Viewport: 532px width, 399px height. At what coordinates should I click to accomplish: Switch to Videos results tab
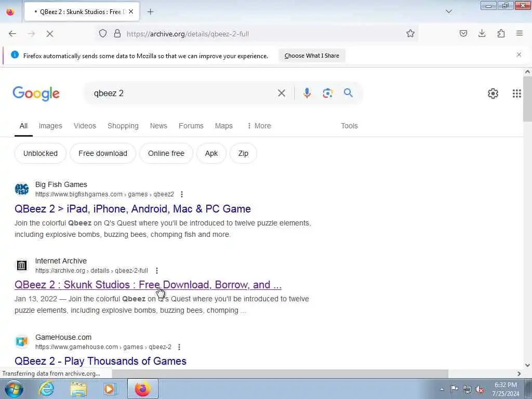click(85, 126)
